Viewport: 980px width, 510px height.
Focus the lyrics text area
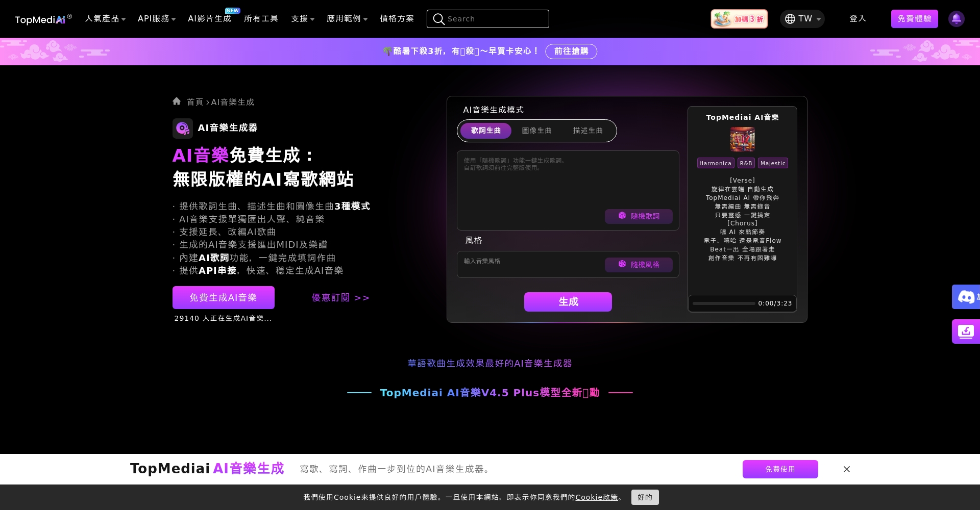(x=568, y=190)
